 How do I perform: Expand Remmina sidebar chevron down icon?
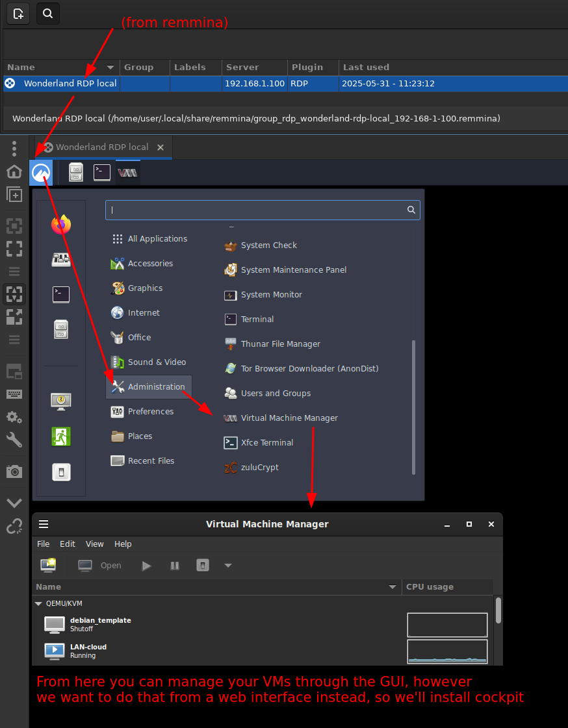point(14,503)
